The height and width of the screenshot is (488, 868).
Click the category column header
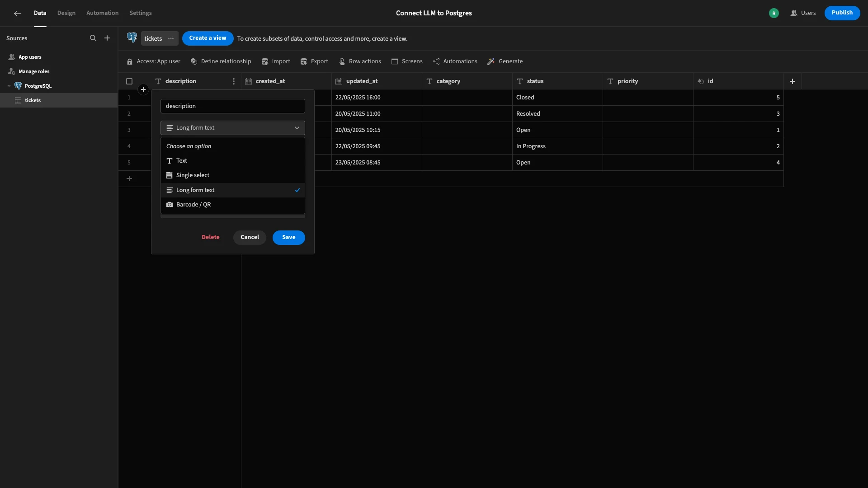click(x=467, y=81)
